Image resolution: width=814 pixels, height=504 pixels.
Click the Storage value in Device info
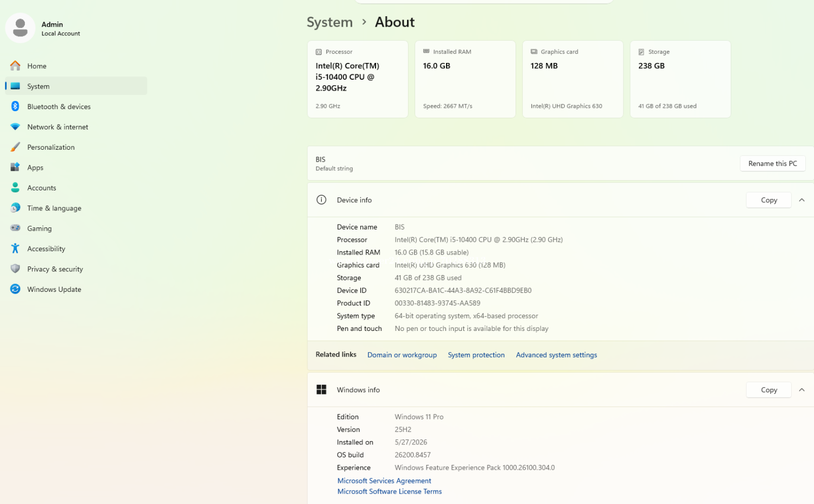(428, 278)
